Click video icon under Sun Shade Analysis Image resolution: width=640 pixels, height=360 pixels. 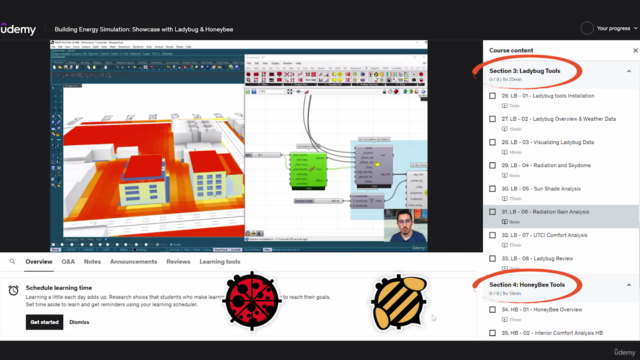pos(504,199)
